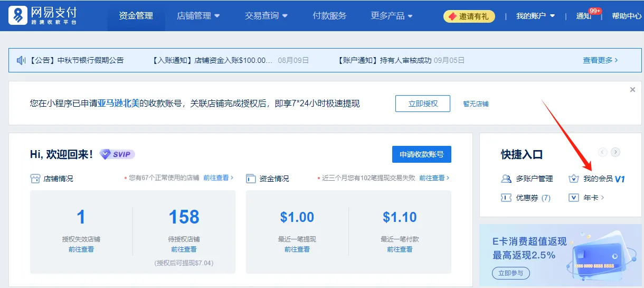The width and height of the screenshot is (644, 288).
Task: Open the 持有人审核成功 account notice
Action: coord(384,60)
